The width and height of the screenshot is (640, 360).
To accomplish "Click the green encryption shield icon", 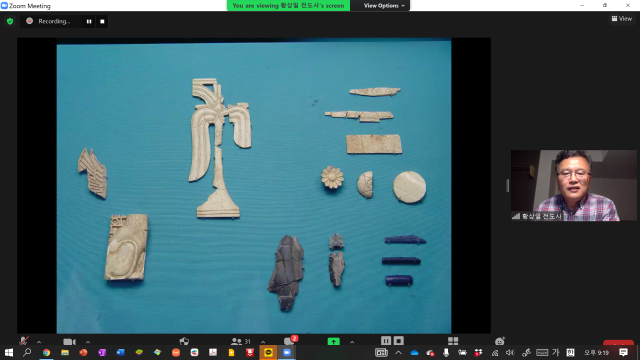I will point(10,22).
